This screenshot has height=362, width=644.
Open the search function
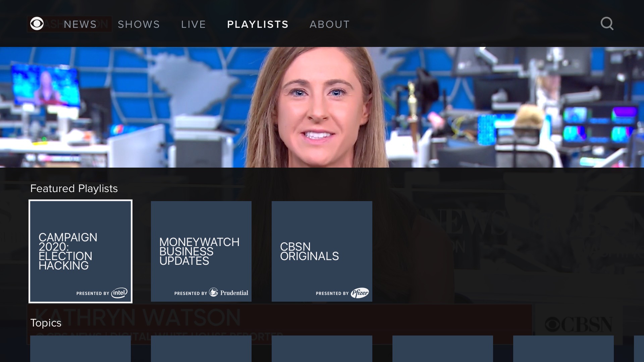[x=607, y=23]
